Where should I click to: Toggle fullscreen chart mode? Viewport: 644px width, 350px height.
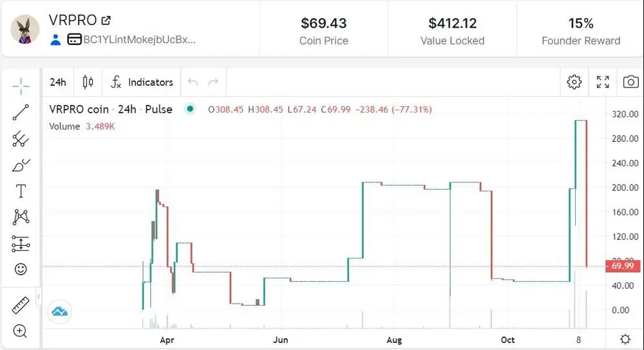coord(603,82)
